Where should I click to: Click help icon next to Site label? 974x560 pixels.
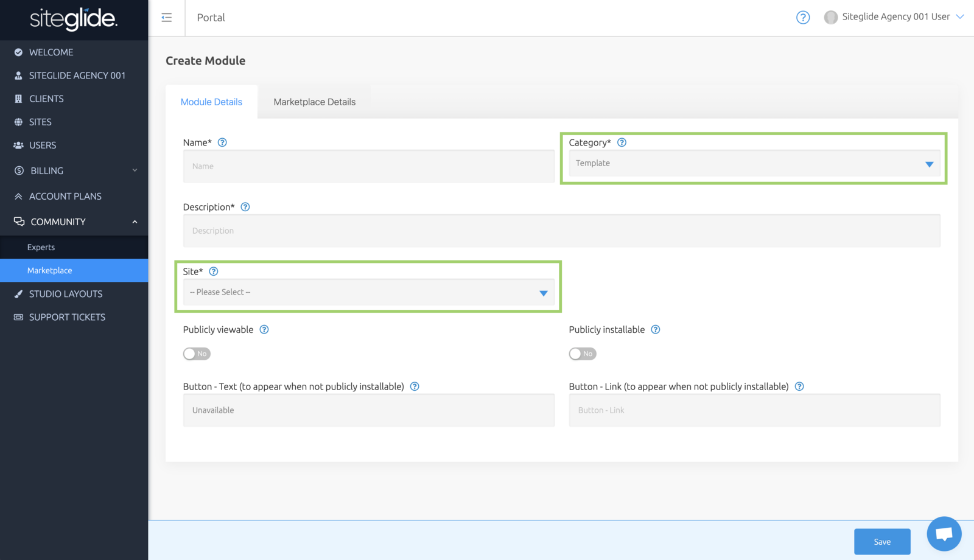(x=214, y=271)
